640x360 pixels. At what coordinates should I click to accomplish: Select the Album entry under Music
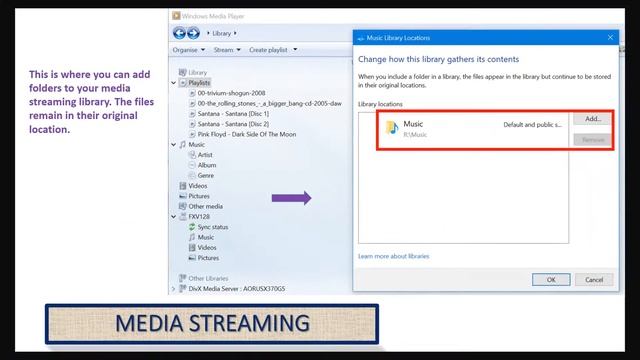pyautogui.click(x=207, y=165)
